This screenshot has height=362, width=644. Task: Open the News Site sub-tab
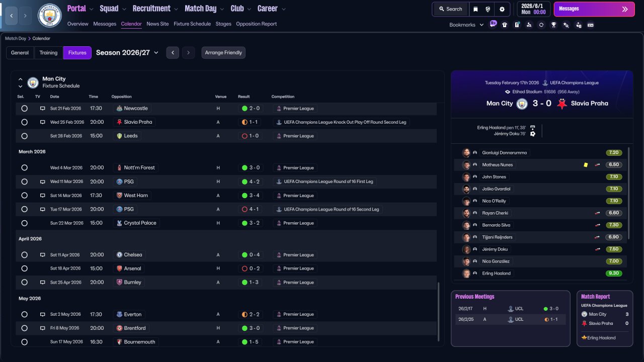pyautogui.click(x=157, y=24)
